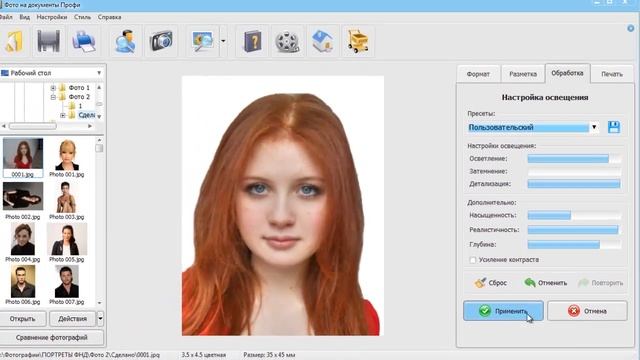Open the Справка menu

click(109, 17)
